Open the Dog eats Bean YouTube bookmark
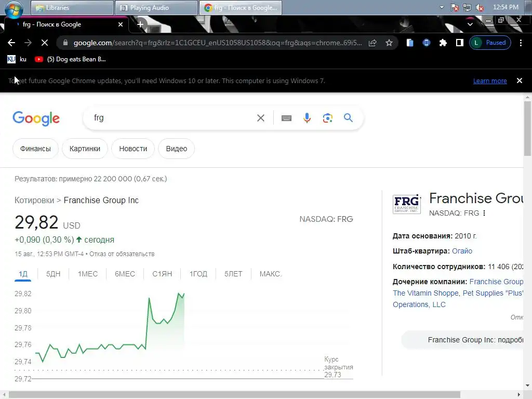This screenshot has height=399, width=532. 71,59
